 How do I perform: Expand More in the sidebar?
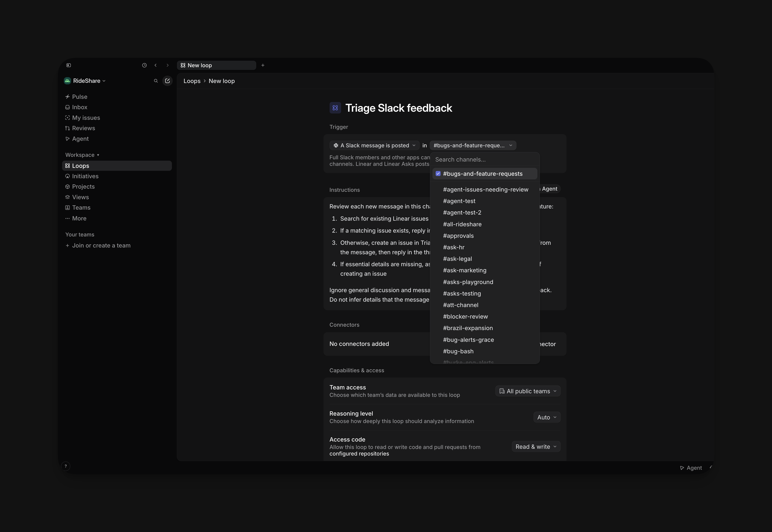click(x=117, y=218)
